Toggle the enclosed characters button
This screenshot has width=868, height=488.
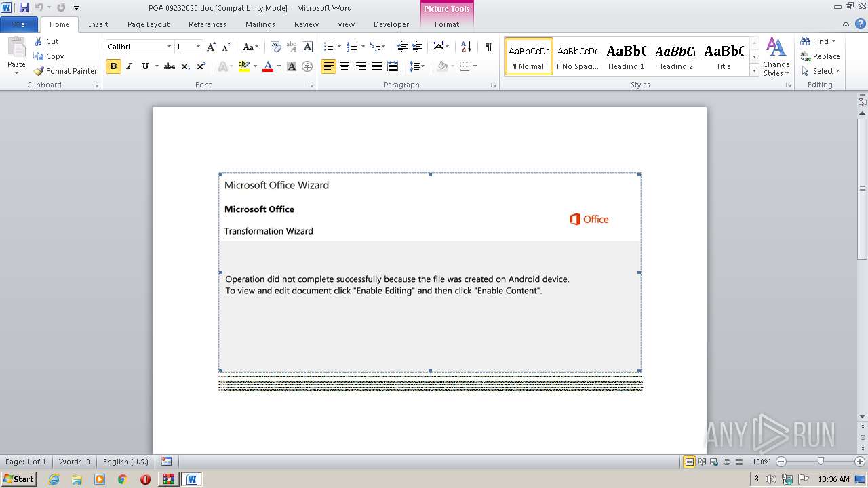tap(307, 66)
